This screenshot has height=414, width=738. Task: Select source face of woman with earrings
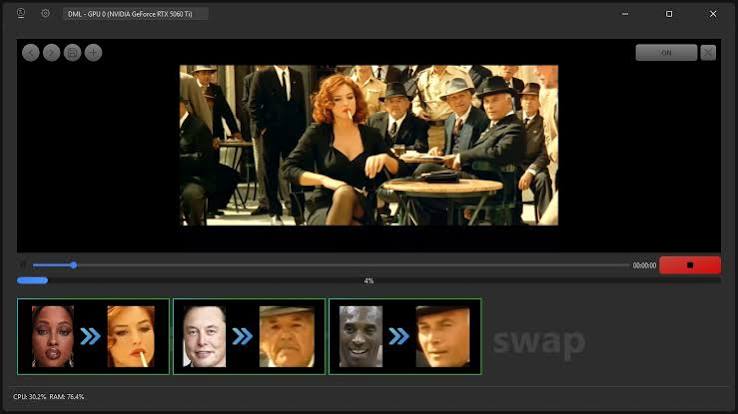(x=53, y=336)
